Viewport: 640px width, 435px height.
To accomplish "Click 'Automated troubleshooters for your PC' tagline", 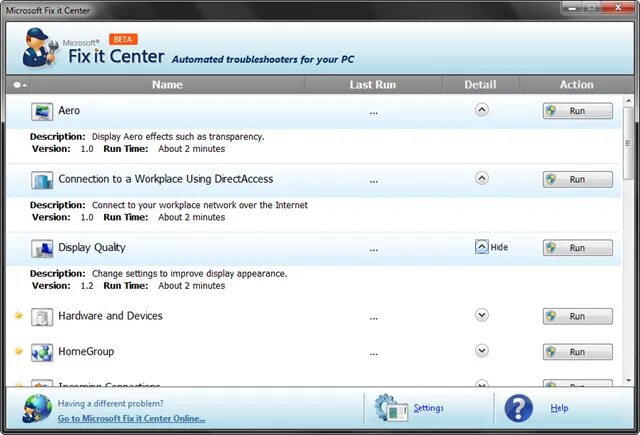I will [x=263, y=60].
